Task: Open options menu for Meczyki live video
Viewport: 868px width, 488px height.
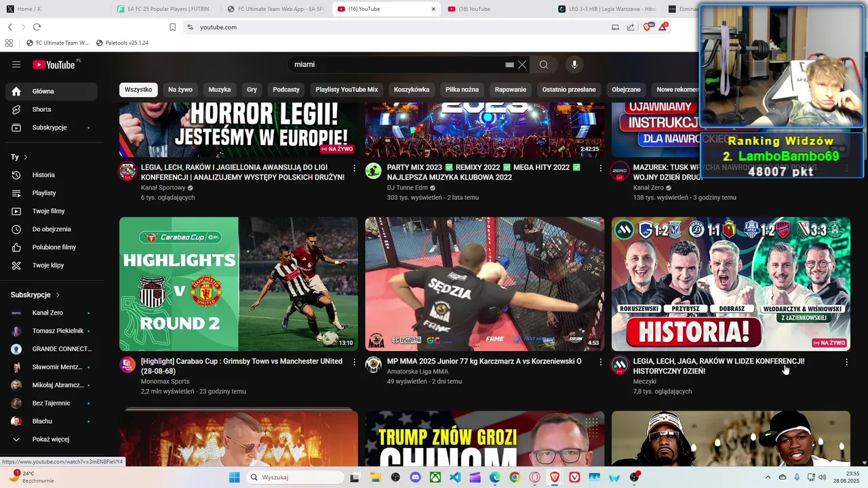Action: [846, 362]
